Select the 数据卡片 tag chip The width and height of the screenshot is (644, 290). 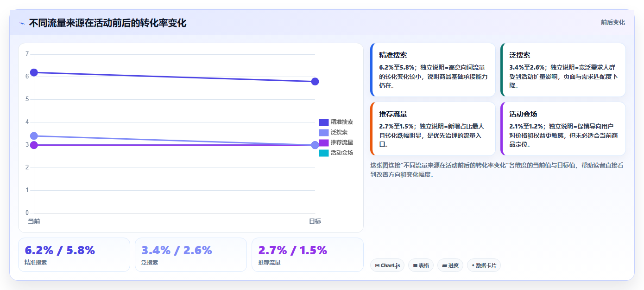484,265
